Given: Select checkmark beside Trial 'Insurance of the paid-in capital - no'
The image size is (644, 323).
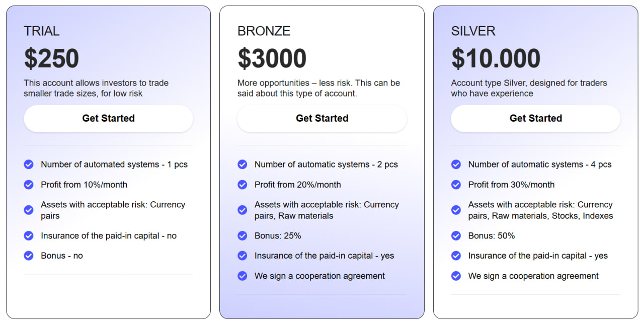Looking at the screenshot, I should click(29, 235).
